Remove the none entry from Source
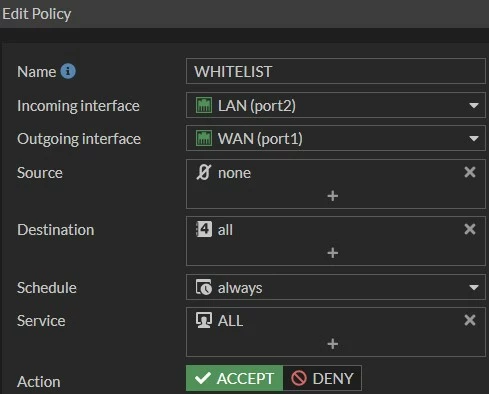 pos(470,172)
